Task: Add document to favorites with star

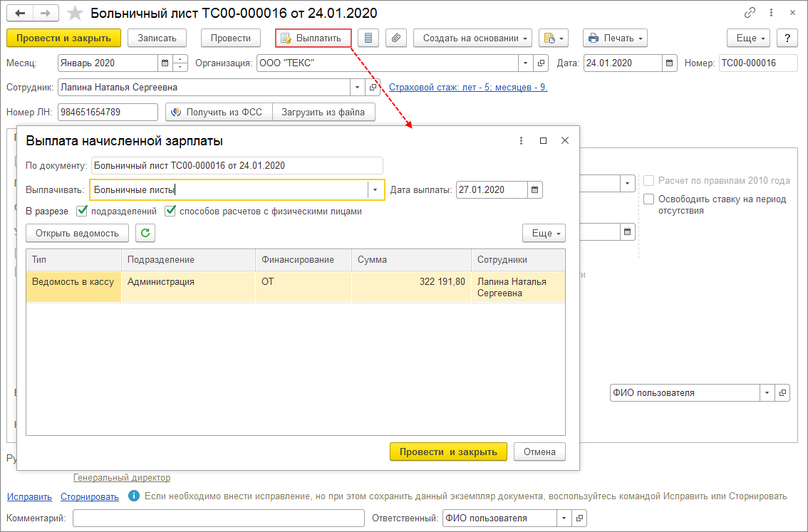Action: click(76, 14)
